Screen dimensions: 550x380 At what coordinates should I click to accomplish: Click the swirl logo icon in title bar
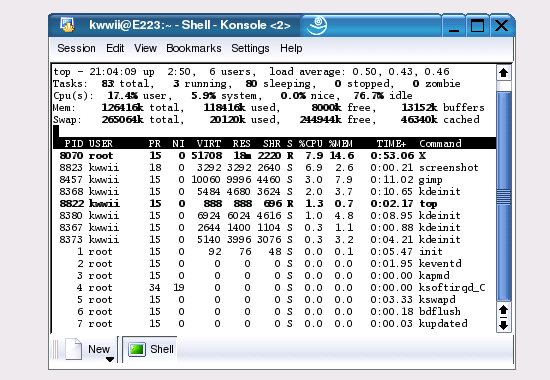point(317,25)
